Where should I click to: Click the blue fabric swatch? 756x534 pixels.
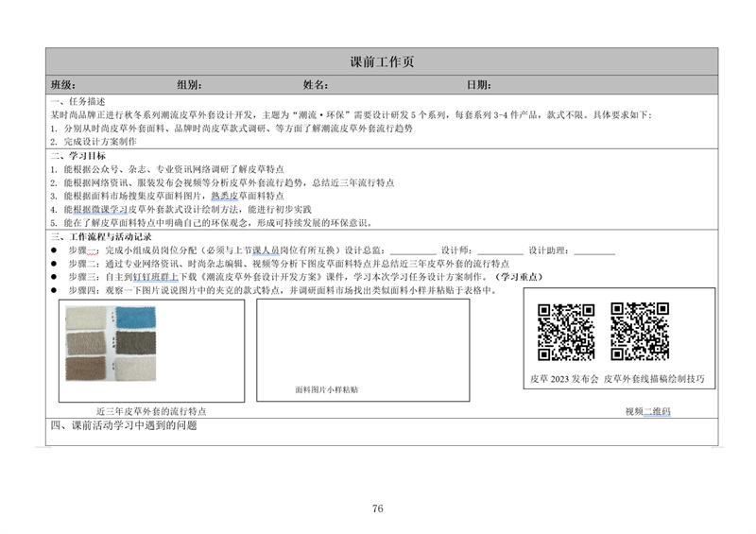coord(135,317)
